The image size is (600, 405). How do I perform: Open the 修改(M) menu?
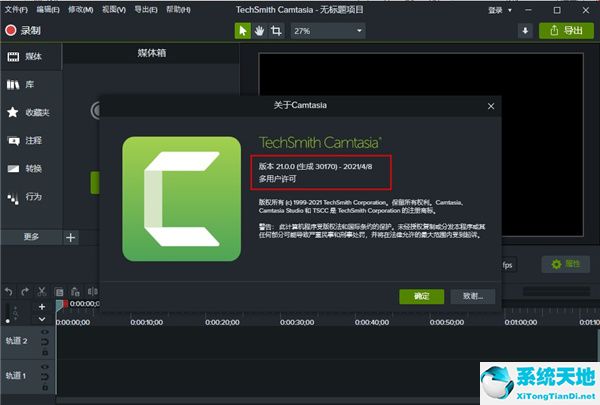coord(81,9)
